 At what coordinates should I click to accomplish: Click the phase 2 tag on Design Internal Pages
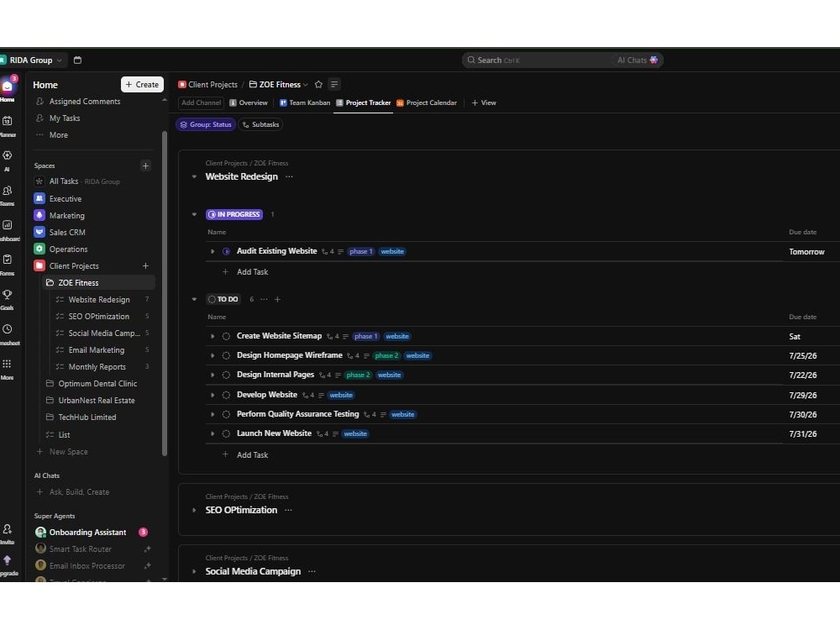[358, 375]
